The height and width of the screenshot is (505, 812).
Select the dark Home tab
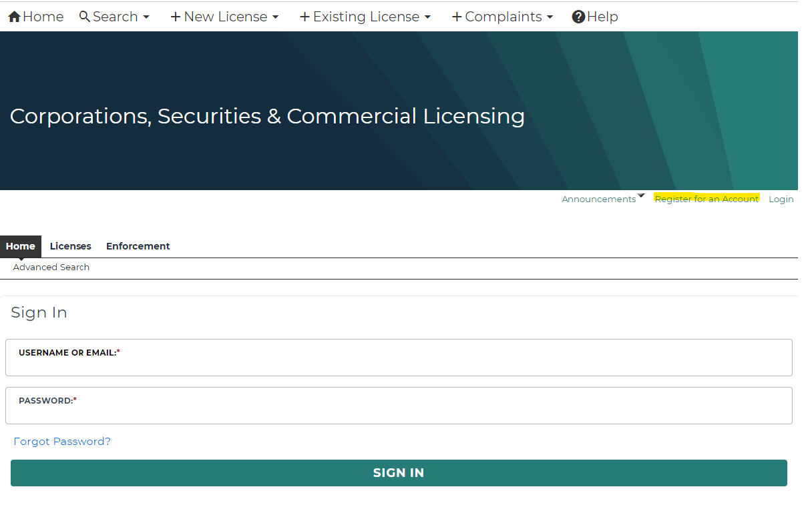coord(21,246)
